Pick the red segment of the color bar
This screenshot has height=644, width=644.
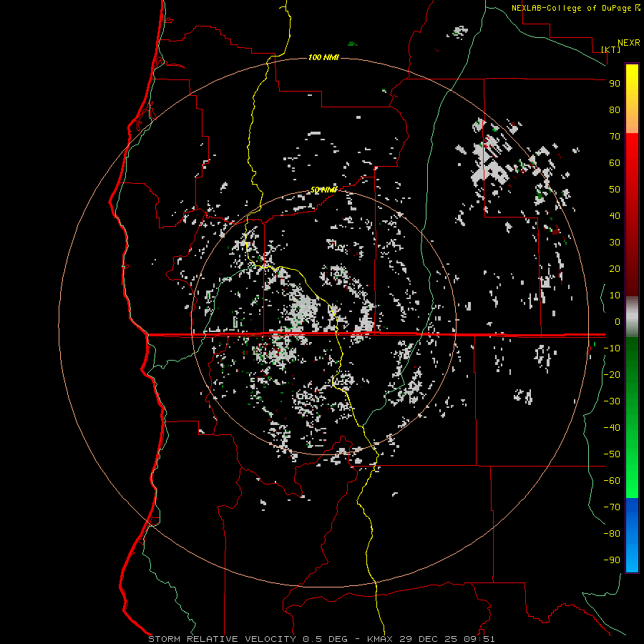pyautogui.click(x=632, y=215)
